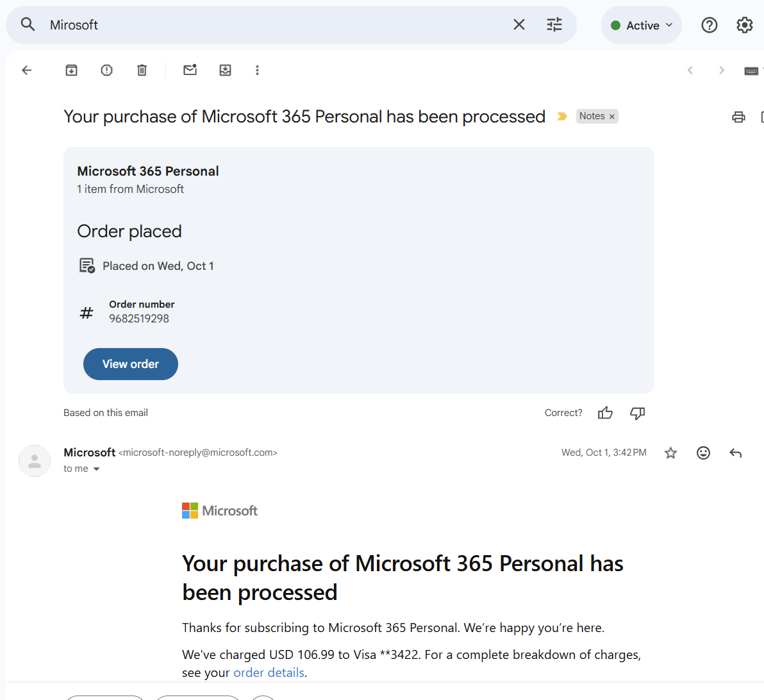This screenshot has width=764, height=700.
Task: Mark the email as unread
Action: click(x=190, y=71)
